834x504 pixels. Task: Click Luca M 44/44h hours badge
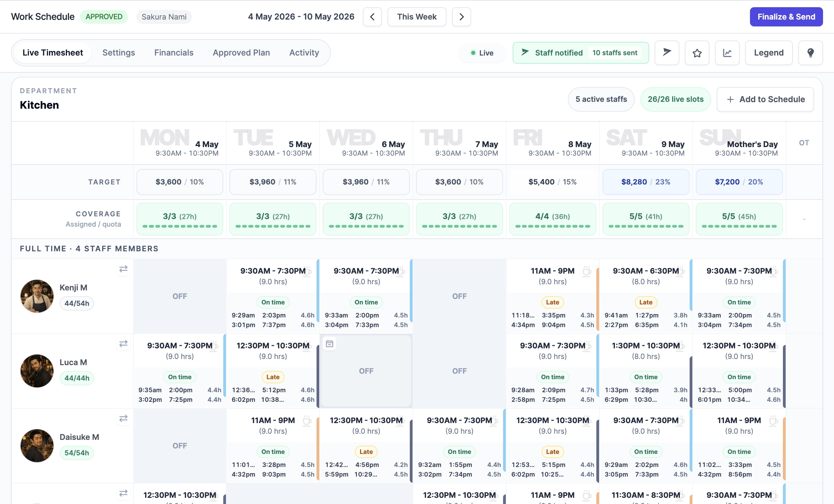point(77,378)
